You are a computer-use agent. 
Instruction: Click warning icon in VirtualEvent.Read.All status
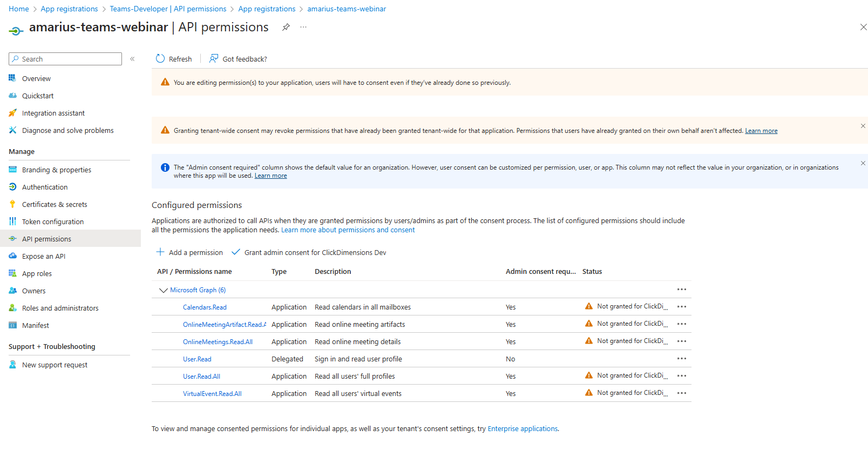point(589,393)
